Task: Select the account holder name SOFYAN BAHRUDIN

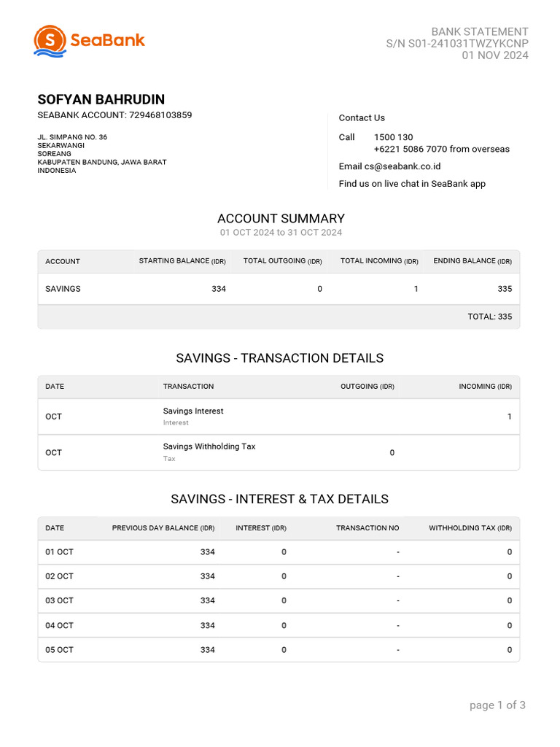Action: point(101,99)
